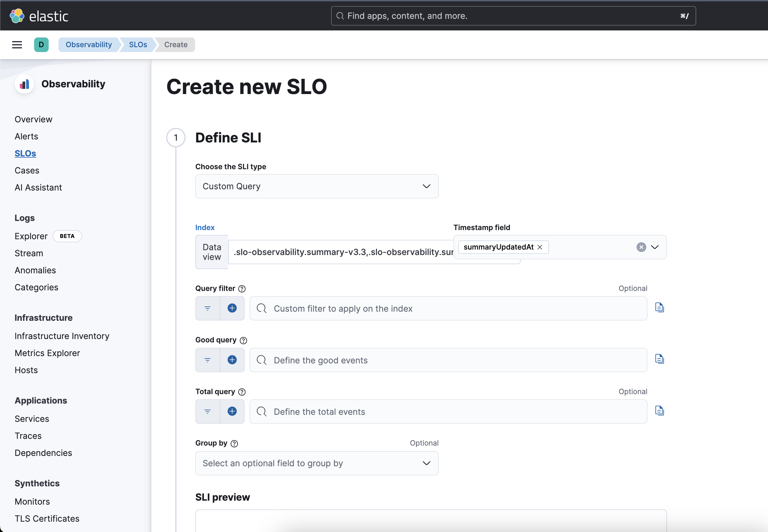
Task: Focus the global search bar
Action: (x=513, y=16)
